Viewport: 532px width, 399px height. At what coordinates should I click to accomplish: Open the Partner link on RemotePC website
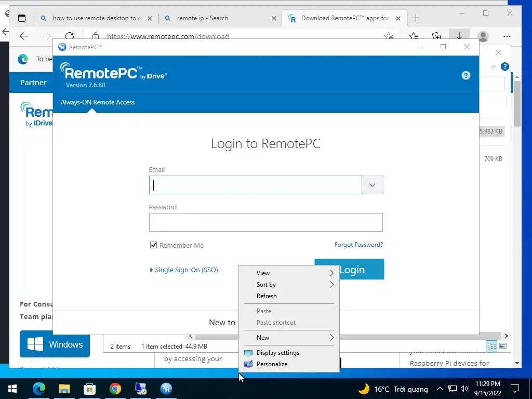(x=33, y=83)
